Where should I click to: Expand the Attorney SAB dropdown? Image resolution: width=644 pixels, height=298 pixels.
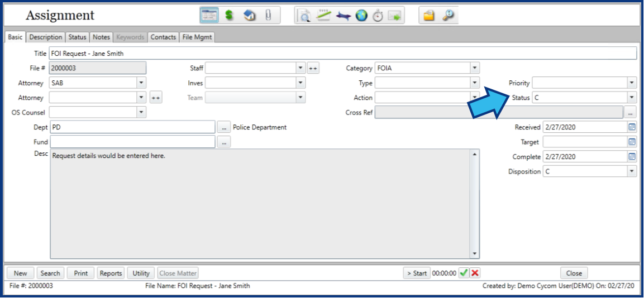(x=141, y=83)
